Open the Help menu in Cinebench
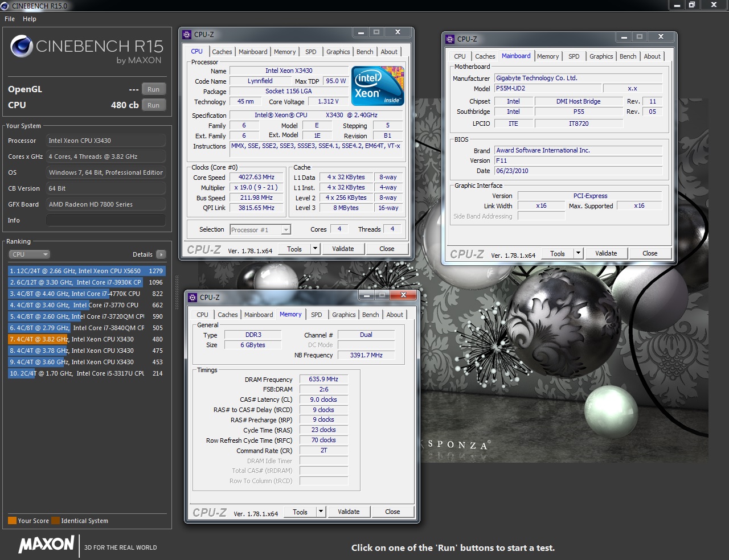Screen dimensions: 729x560 [30, 19]
